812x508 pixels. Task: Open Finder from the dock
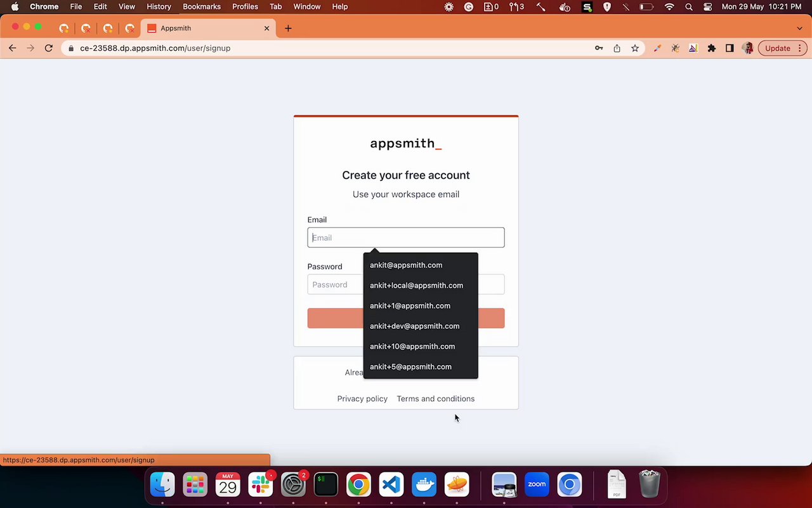162,485
